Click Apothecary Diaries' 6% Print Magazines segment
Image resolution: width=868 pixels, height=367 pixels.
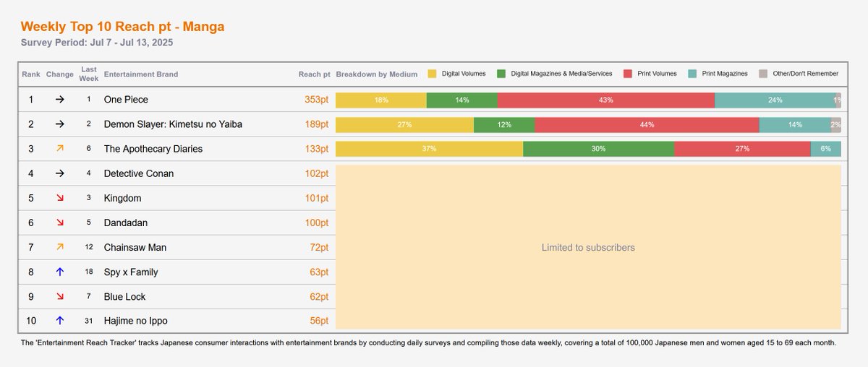click(x=826, y=149)
